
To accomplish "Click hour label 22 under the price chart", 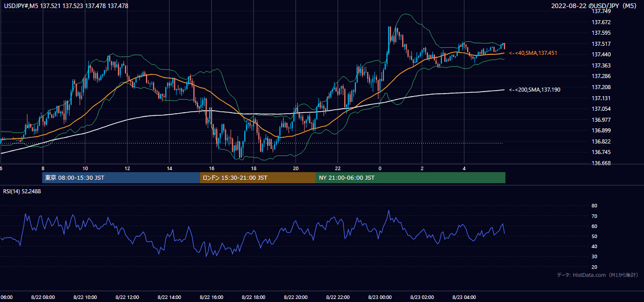I will tap(338, 168).
